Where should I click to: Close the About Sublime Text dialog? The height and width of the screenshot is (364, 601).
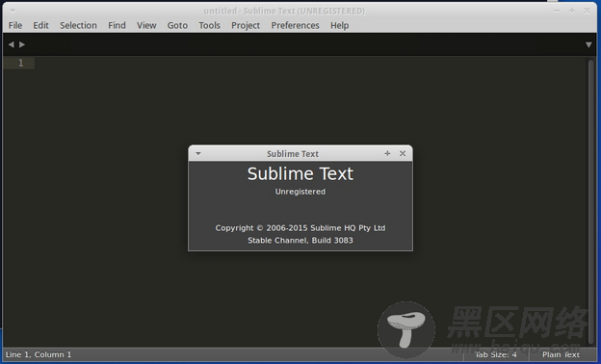coord(403,153)
